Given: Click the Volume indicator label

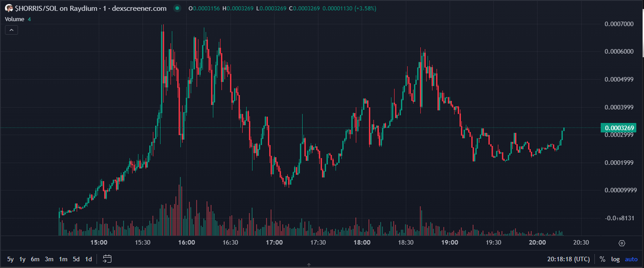Looking at the screenshot, I should (14, 19).
